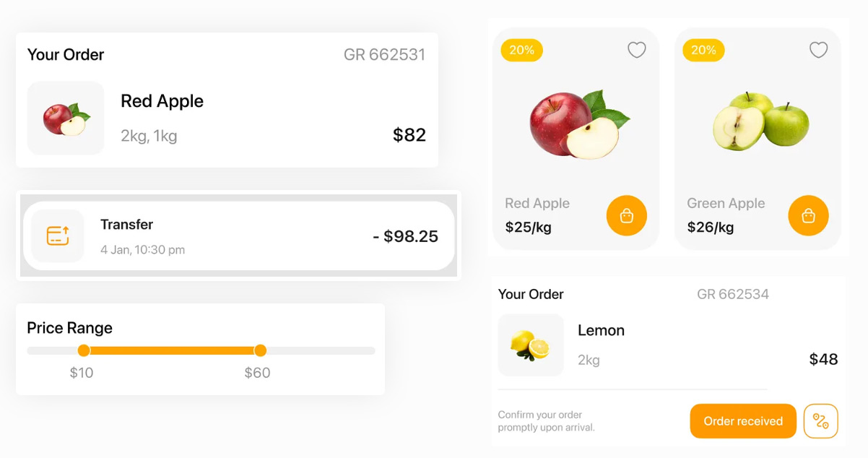Click the Red Apple $25/kg price
868x458 pixels.
(528, 228)
